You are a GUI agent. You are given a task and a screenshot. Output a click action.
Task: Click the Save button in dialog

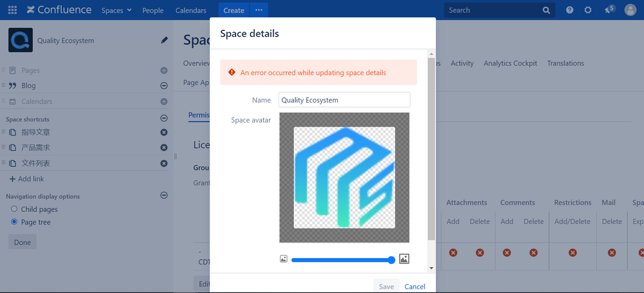[x=387, y=287]
